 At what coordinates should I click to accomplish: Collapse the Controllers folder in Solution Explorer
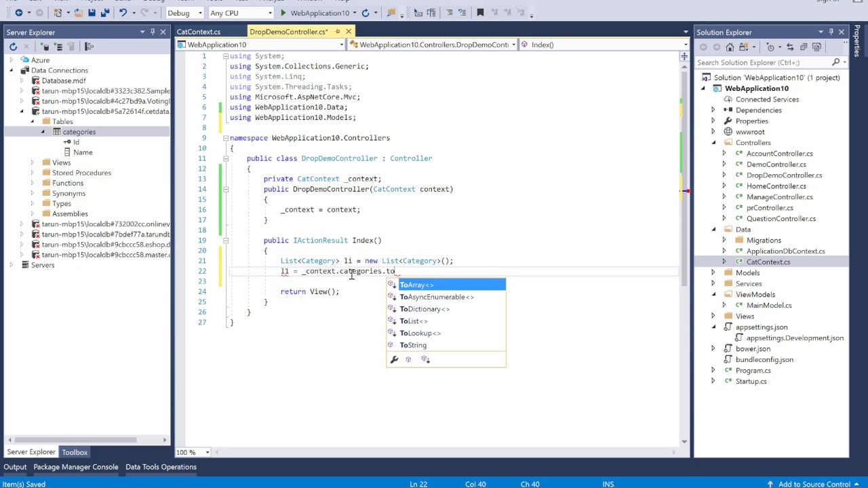coord(713,143)
